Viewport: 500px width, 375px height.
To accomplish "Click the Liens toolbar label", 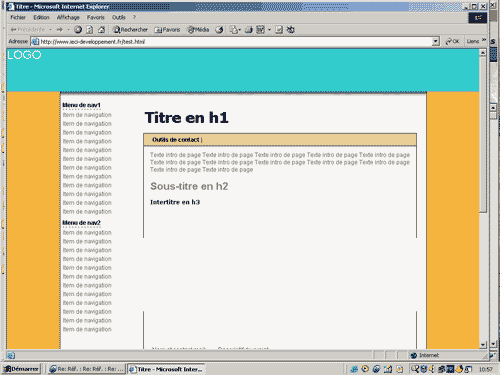I will tap(473, 41).
